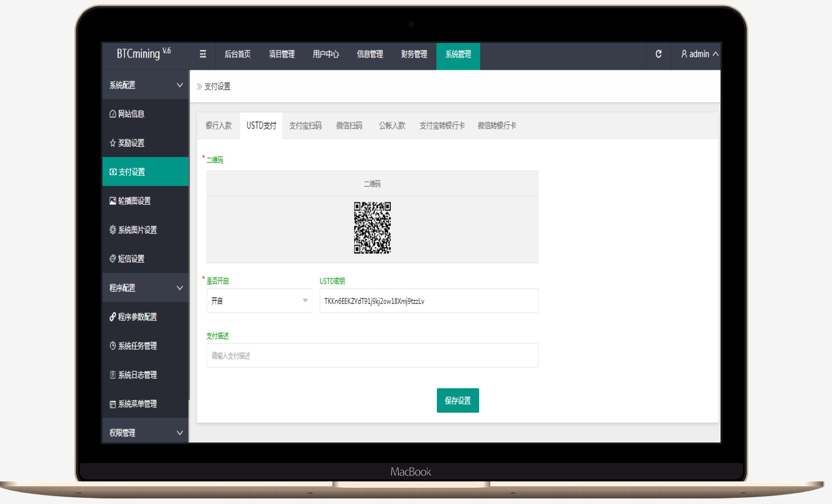Viewport: 832px width, 504px height.
Task: Switch to the 微信转银行卡 tab
Action: click(x=497, y=126)
